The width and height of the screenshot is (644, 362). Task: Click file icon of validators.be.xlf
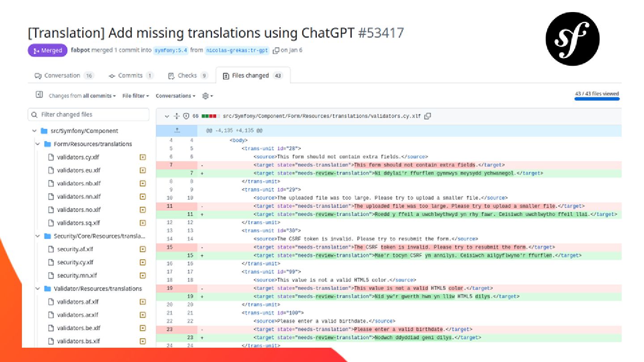point(51,328)
